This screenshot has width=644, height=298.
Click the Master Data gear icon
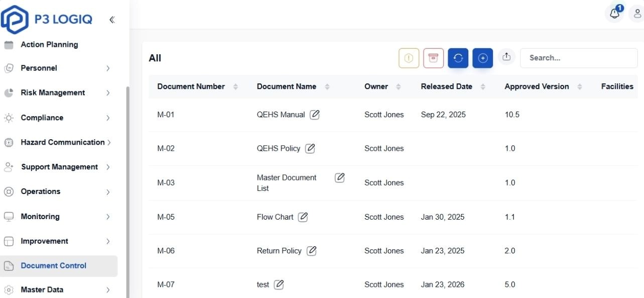9,290
